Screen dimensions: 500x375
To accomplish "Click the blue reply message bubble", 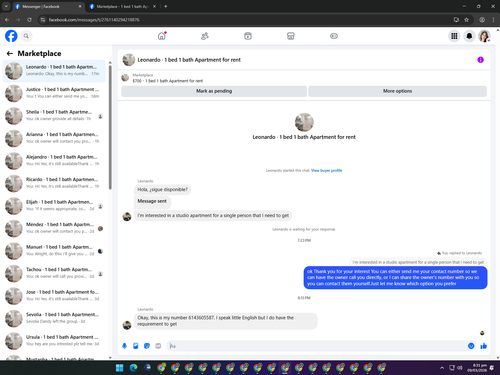I will point(395,278).
